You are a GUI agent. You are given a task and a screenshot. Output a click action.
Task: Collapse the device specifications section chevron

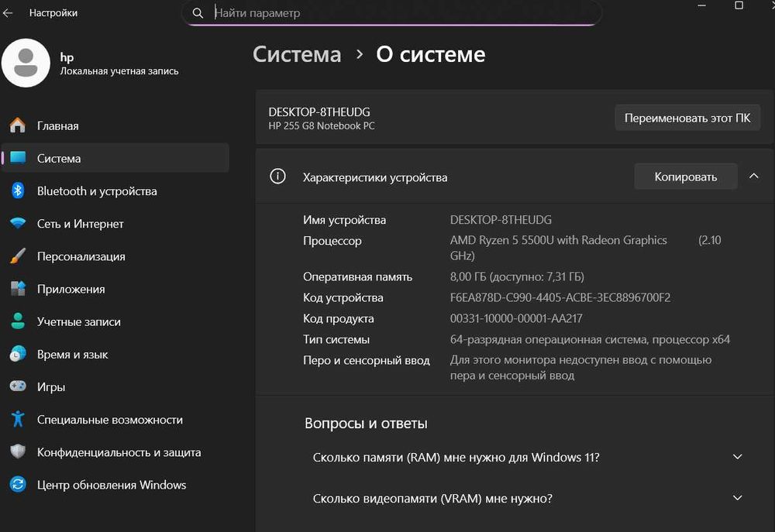tap(753, 177)
